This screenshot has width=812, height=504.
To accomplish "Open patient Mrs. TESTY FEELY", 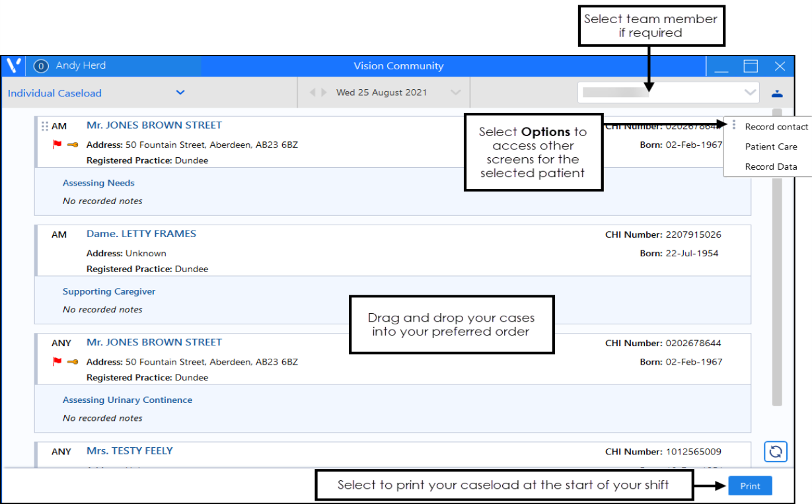I will tap(129, 450).
